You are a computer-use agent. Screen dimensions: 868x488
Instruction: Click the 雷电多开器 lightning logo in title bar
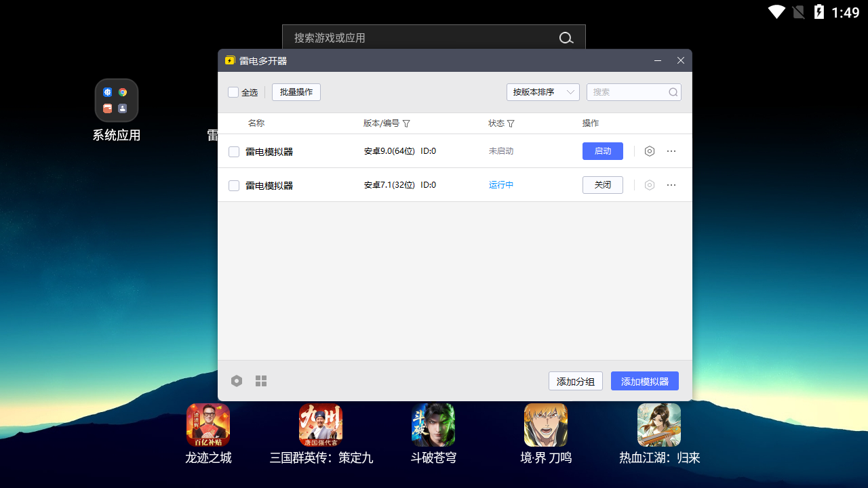click(x=230, y=60)
